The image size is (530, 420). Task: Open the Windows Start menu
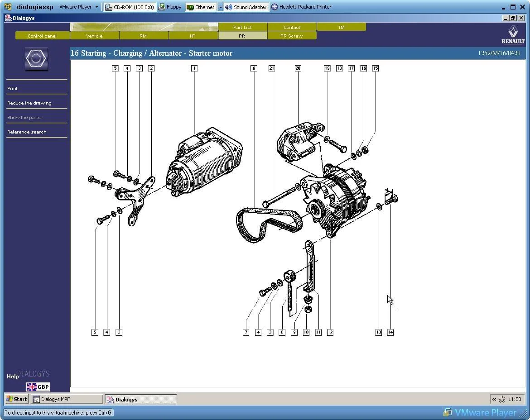click(16, 399)
